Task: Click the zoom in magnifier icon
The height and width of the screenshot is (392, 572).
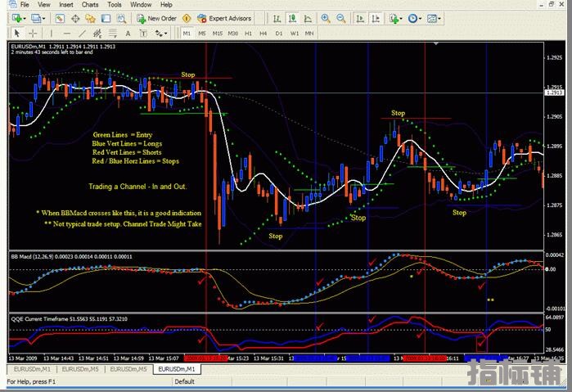Action: tap(326, 18)
